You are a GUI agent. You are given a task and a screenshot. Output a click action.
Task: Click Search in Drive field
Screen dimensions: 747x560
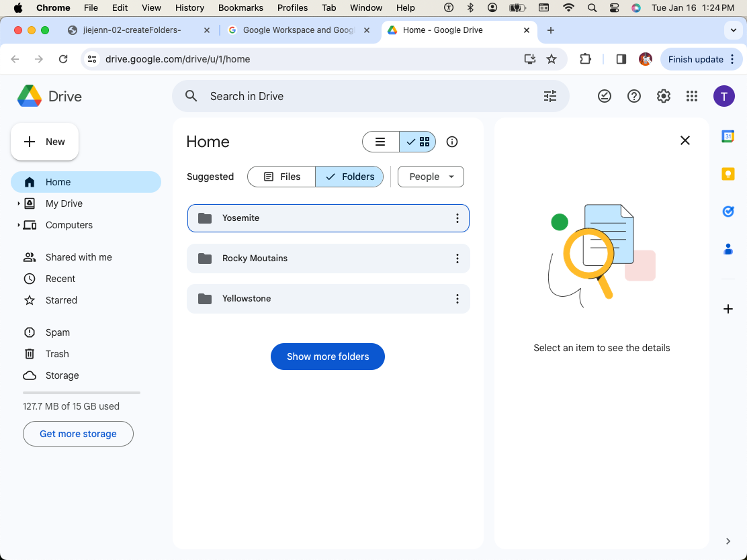pos(371,96)
